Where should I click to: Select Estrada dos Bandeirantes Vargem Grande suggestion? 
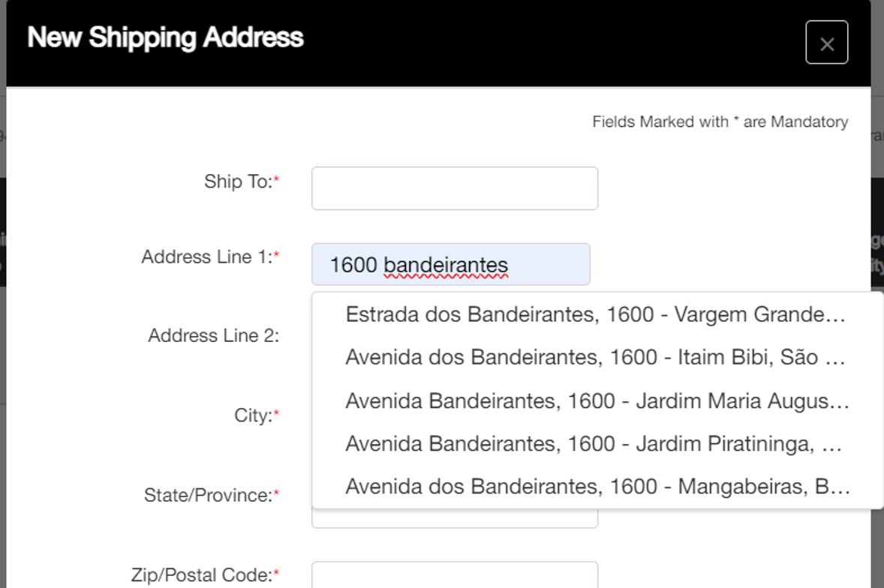point(595,314)
